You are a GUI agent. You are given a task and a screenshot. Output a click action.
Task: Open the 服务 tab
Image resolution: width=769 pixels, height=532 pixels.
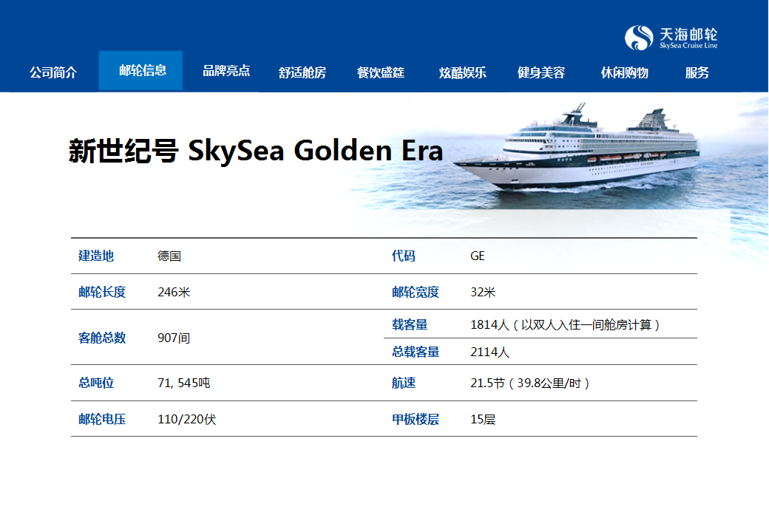point(697,72)
